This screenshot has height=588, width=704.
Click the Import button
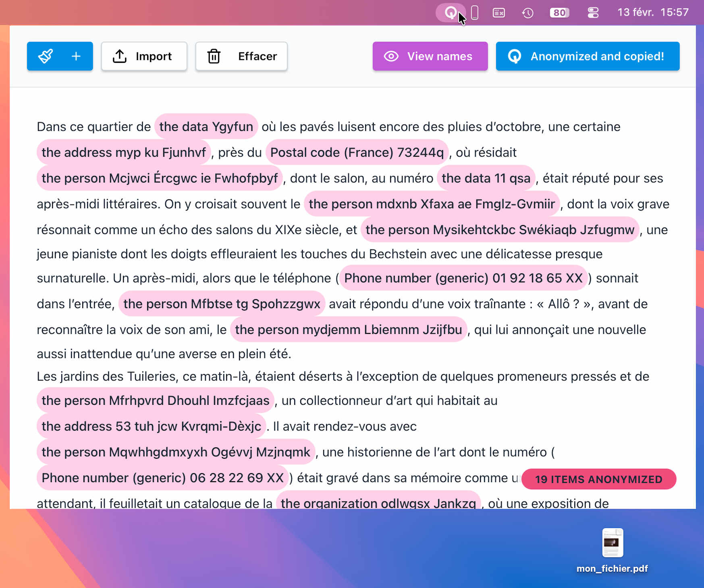(144, 56)
